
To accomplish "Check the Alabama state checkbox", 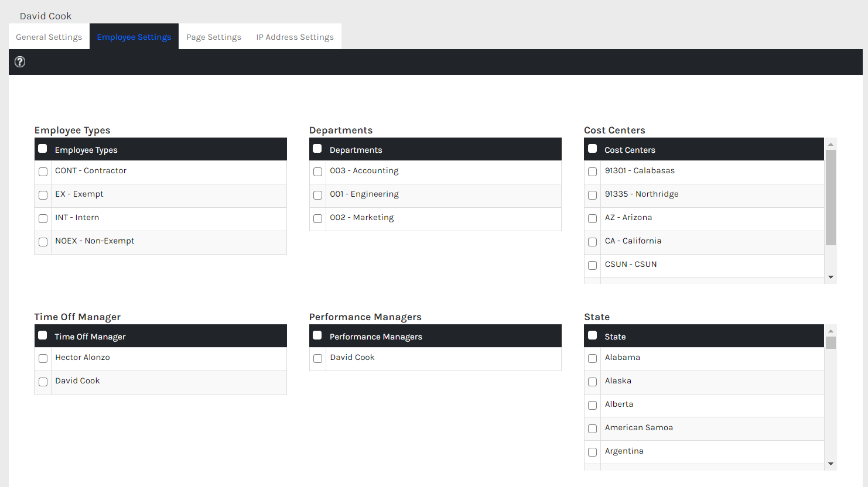I will pos(593,358).
